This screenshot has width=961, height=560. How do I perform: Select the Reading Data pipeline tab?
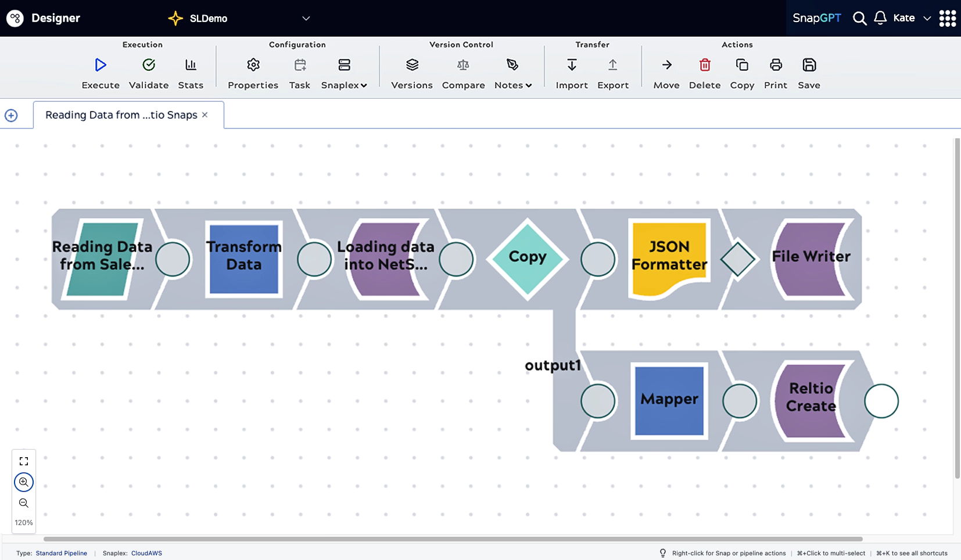tap(121, 115)
